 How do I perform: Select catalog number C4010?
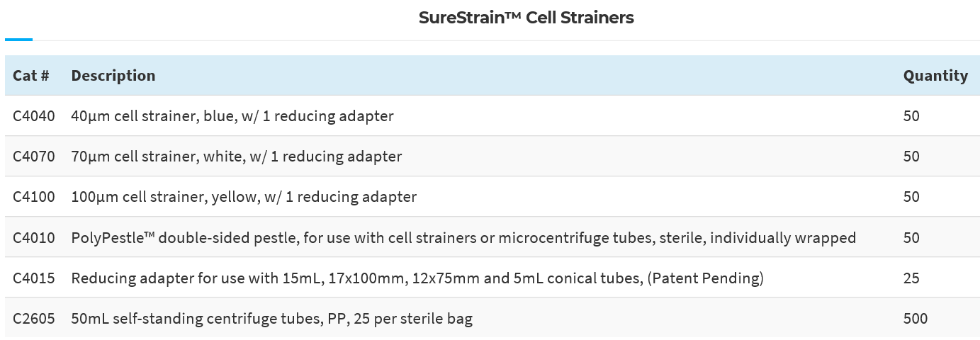click(33, 238)
